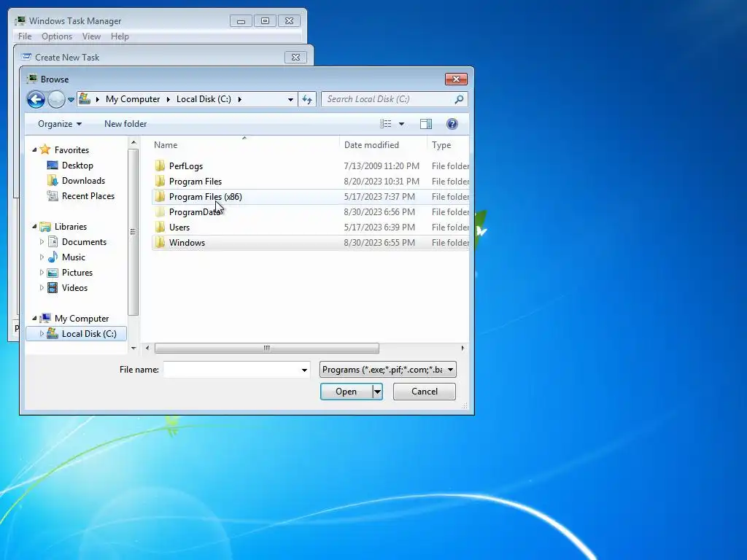Toggle the preview pane icon
The image size is (747, 560).
tap(426, 124)
